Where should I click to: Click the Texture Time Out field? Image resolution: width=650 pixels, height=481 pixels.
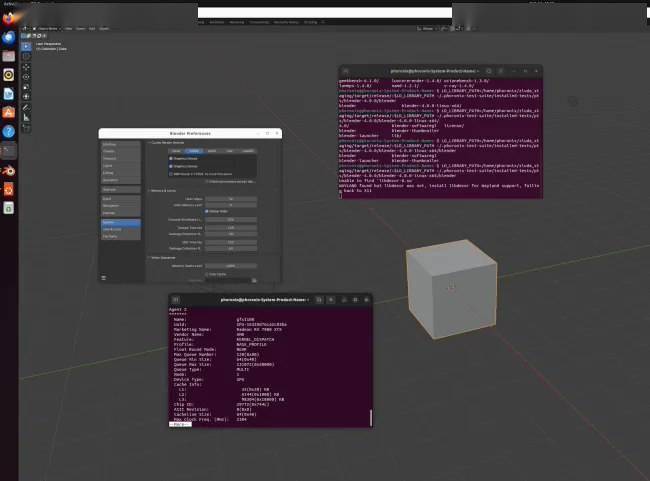[231, 228]
